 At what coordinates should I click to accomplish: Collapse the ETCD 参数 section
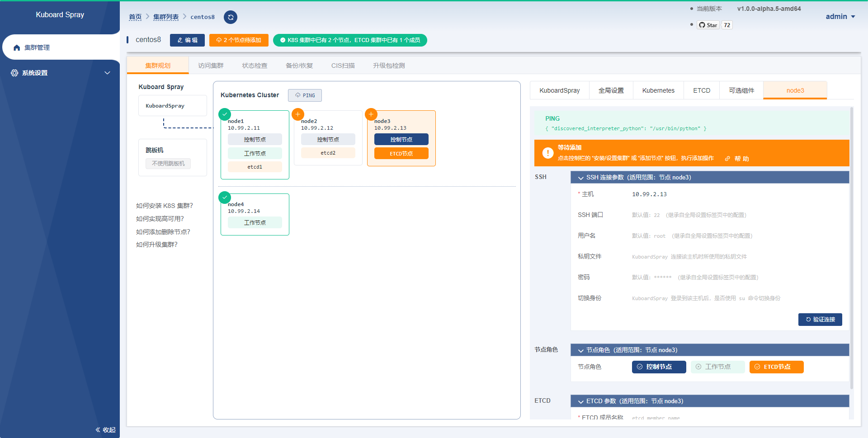point(710,401)
